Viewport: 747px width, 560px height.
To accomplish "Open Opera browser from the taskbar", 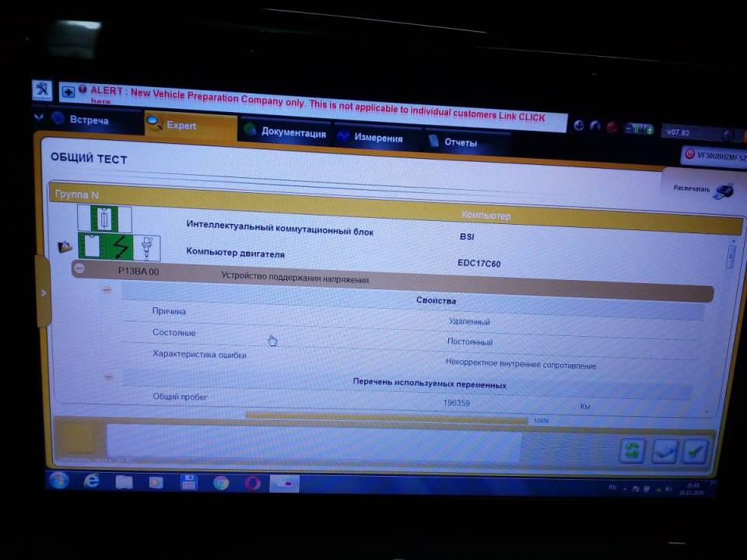I will click(252, 482).
